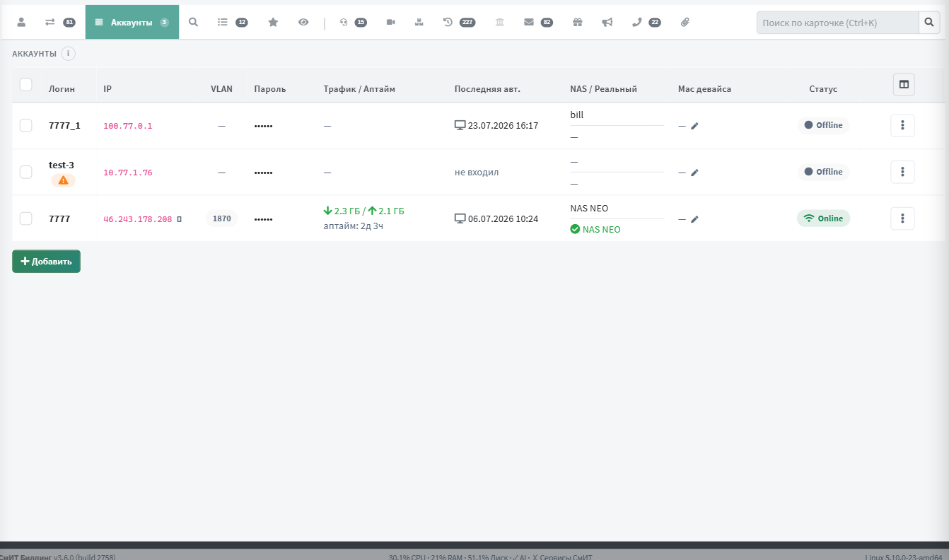The height and width of the screenshot is (560, 949).
Task: Select the Аккаунты tab
Action: point(132,23)
